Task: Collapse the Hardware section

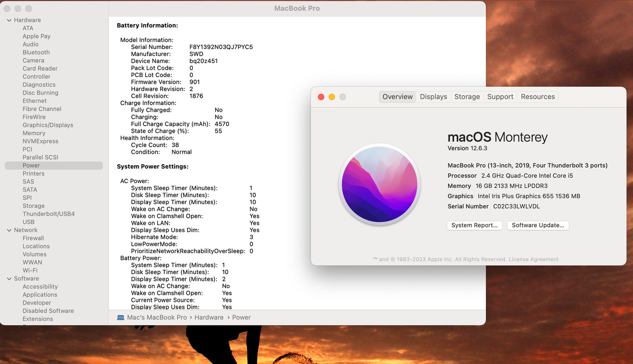Action: tap(9, 20)
